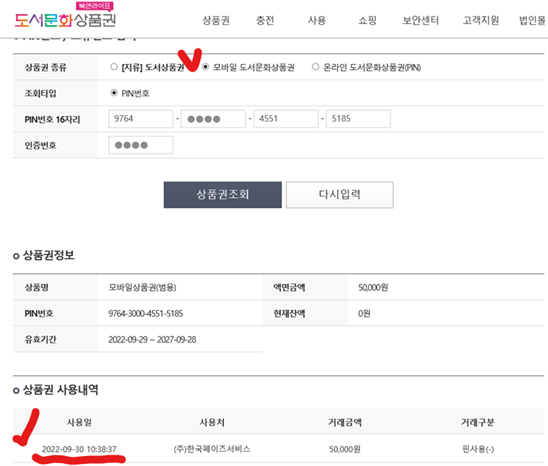Viewport: 548px width, 466px height.
Task: Click the PIN value 9764-3000-4551-5185
Action: pyautogui.click(x=145, y=314)
